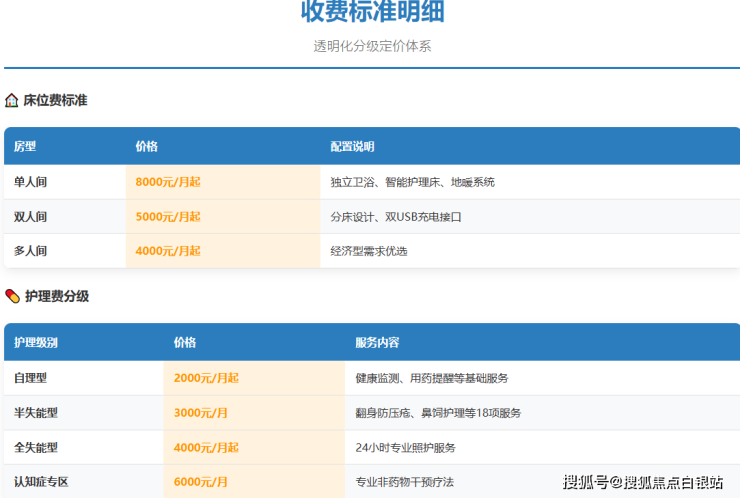Select the 自理型 care level row
740x498 pixels.
point(30,378)
